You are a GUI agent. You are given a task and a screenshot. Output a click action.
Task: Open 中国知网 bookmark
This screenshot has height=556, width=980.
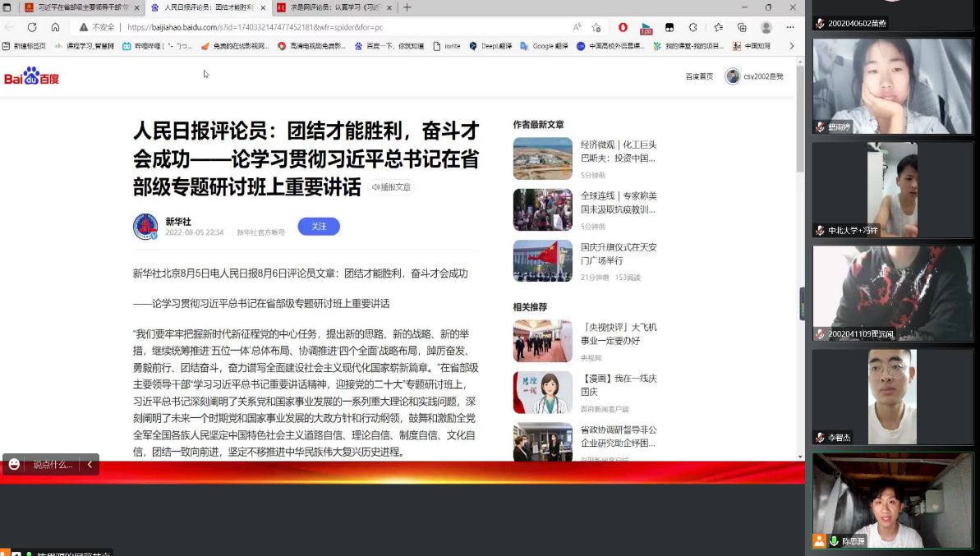(752, 46)
